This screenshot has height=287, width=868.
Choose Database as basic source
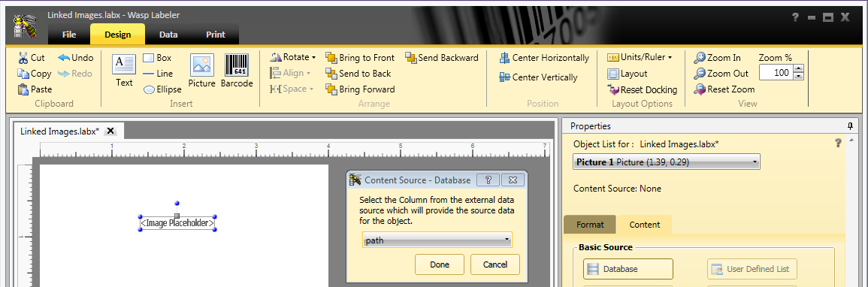(x=628, y=269)
